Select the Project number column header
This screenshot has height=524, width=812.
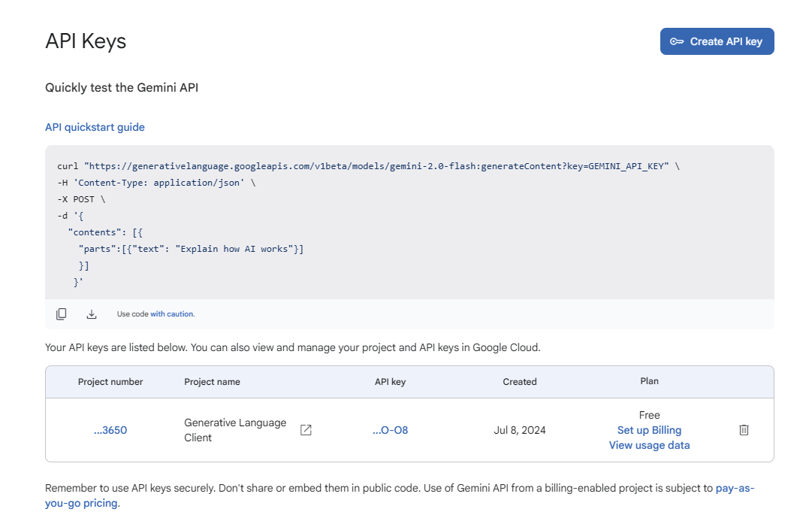point(110,382)
